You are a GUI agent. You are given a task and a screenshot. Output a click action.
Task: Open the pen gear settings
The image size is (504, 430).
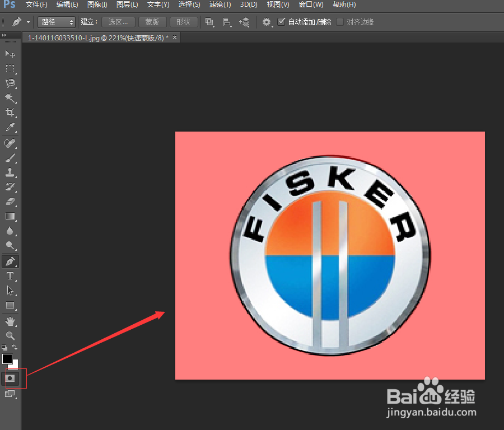click(x=267, y=22)
